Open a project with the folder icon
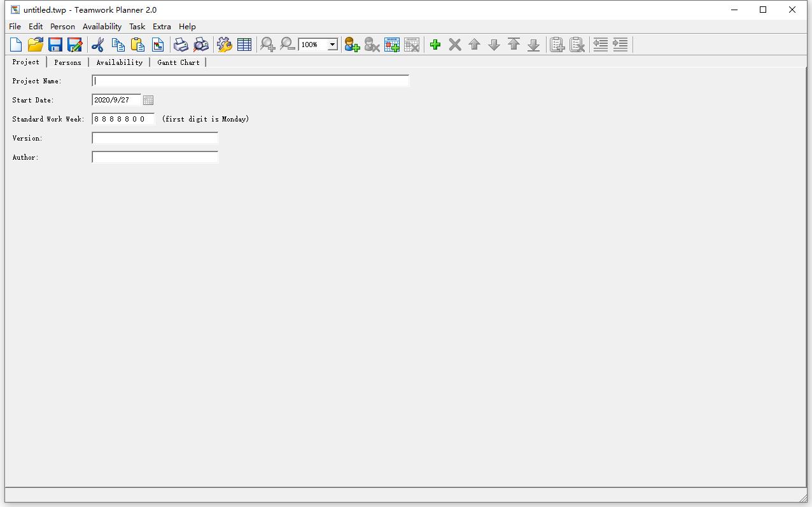 [36, 45]
